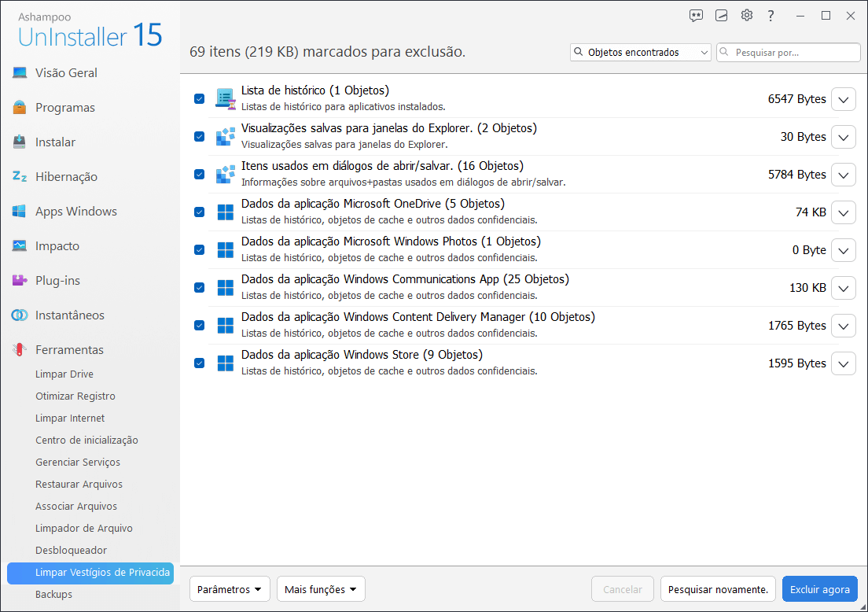Open settings gear icon
The height and width of the screenshot is (612, 868).
747,15
